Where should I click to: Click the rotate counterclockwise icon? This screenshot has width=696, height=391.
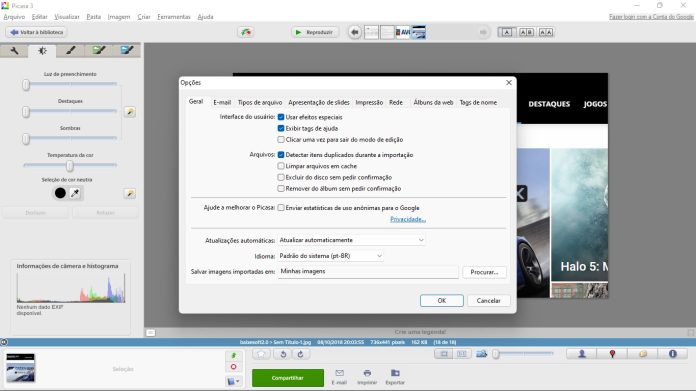point(283,354)
